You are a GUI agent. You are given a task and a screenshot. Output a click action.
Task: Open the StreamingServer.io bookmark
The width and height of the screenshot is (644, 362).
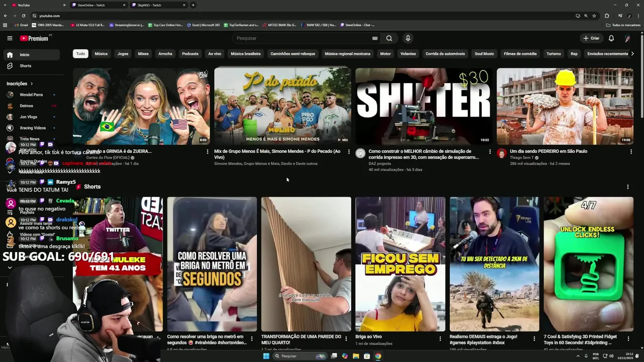[126, 25]
